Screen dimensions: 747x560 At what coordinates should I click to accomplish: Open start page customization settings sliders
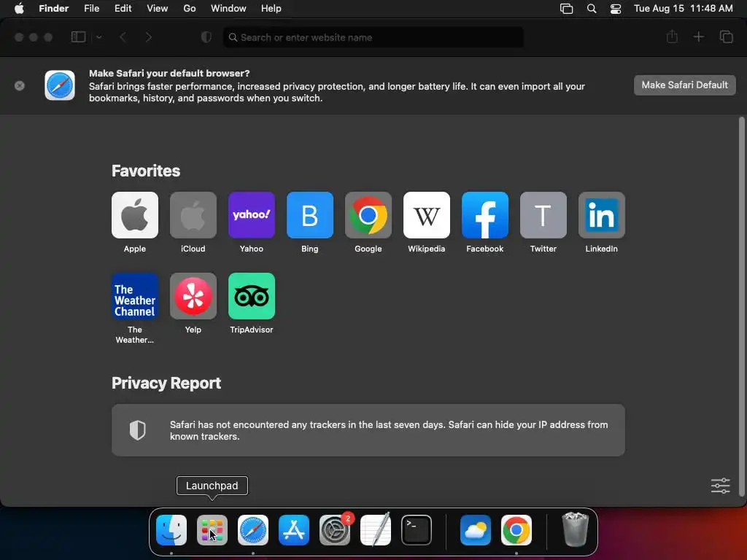[720, 486]
